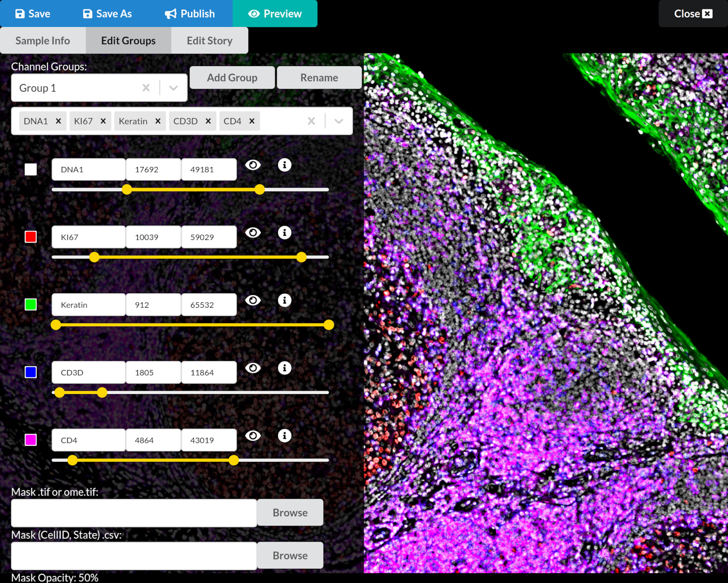Toggle CD3D channel visibility eye
The height and width of the screenshot is (583, 728).
pyautogui.click(x=253, y=368)
